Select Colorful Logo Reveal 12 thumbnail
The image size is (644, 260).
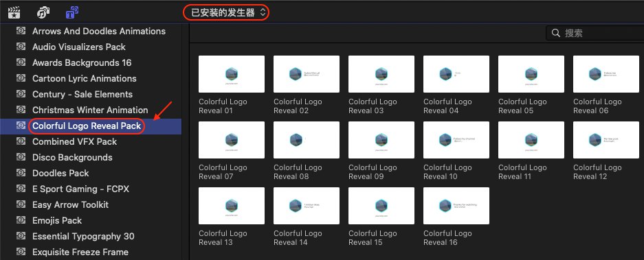point(606,140)
